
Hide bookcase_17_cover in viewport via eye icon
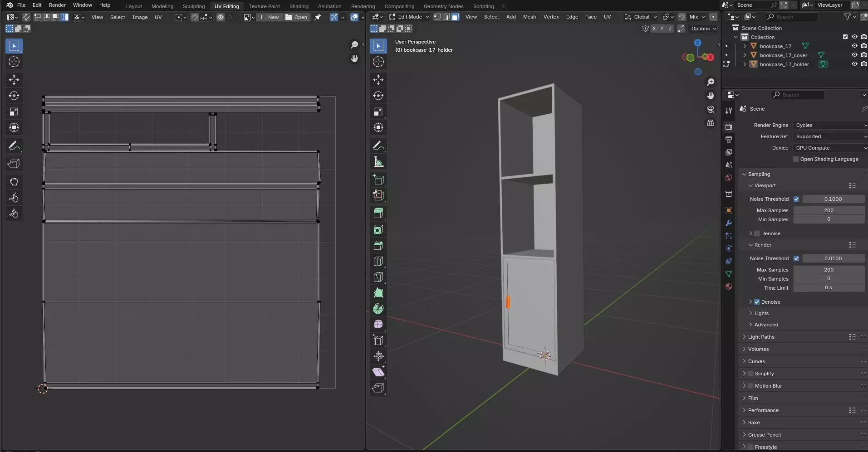coord(854,55)
